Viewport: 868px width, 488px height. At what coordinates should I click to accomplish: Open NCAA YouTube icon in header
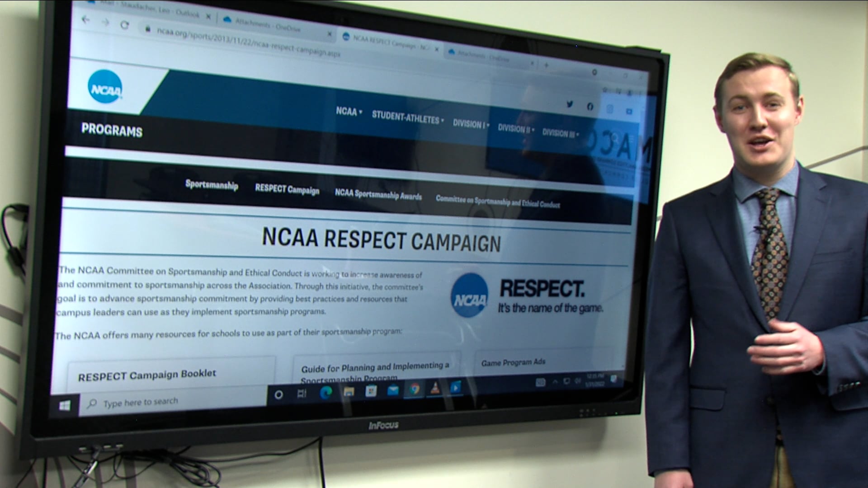point(629,111)
